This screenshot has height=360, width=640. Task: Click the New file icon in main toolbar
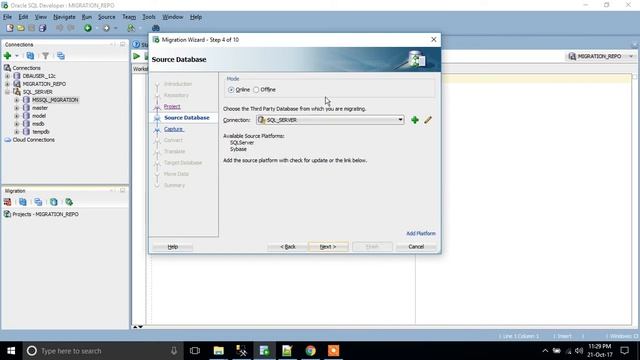pyautogui.click(x=9, y=28)
